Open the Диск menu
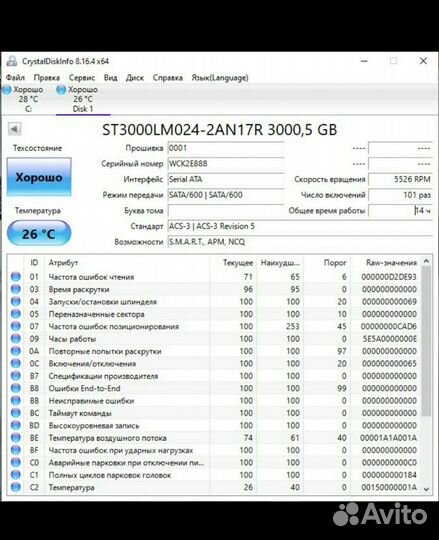The width and height of the screenshot is (439, 540). pos(135,78)
